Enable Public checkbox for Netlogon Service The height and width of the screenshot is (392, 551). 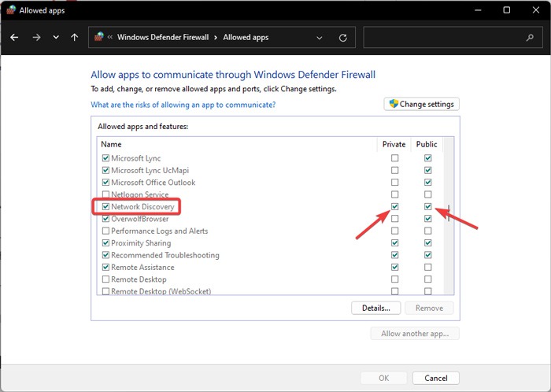coord(427,194)
